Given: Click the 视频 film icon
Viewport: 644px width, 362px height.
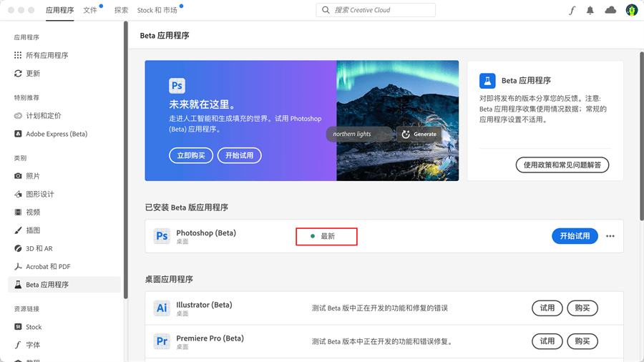Looking at the screenshot, I should click(18, 212).
